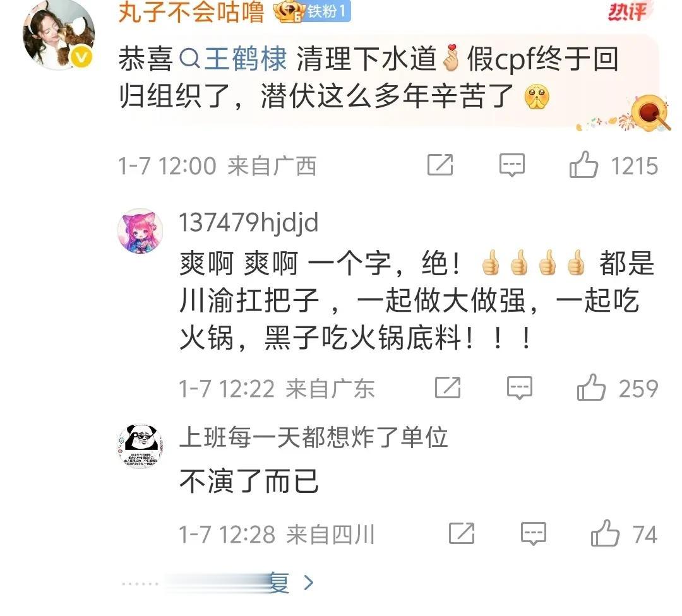Comment on the 不演了而已 reply

coord(533,533)
